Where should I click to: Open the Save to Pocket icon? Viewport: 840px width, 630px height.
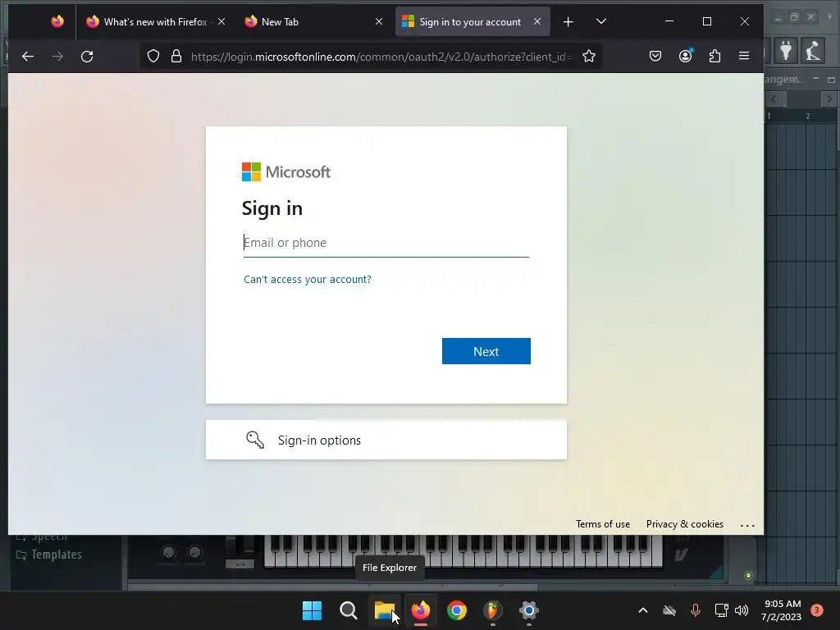655,56
